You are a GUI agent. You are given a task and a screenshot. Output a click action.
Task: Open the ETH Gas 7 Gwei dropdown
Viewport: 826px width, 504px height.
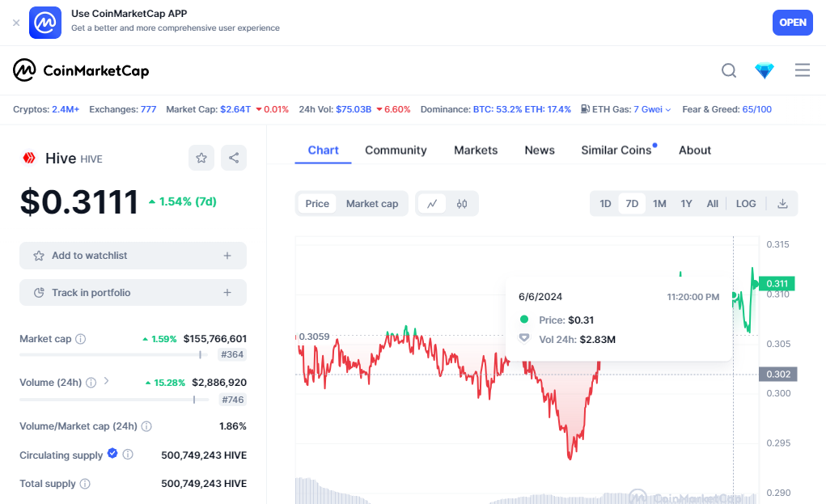tap(648, 109)
